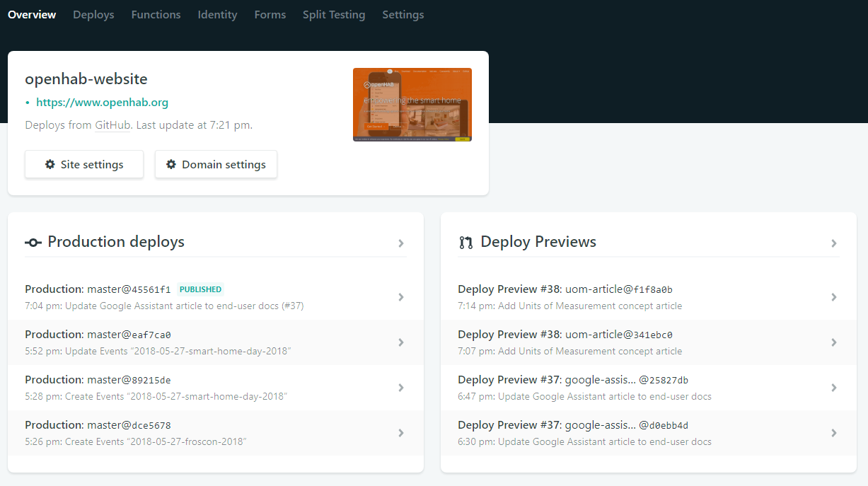The image size is (868, 486).
Task: Follow the GitHub repository link
Action: 112,125
